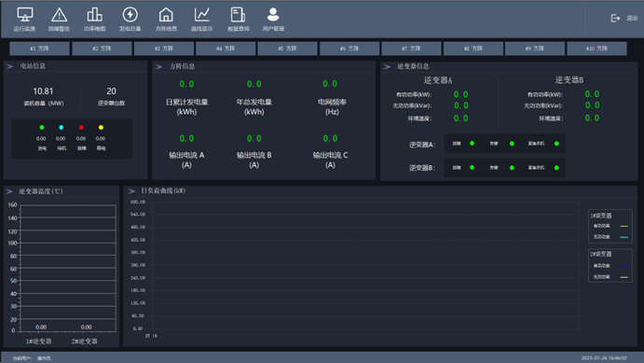Click 逆变器A 紧急关机 indicator light
The image size is (644, 363).
(556, 144)
